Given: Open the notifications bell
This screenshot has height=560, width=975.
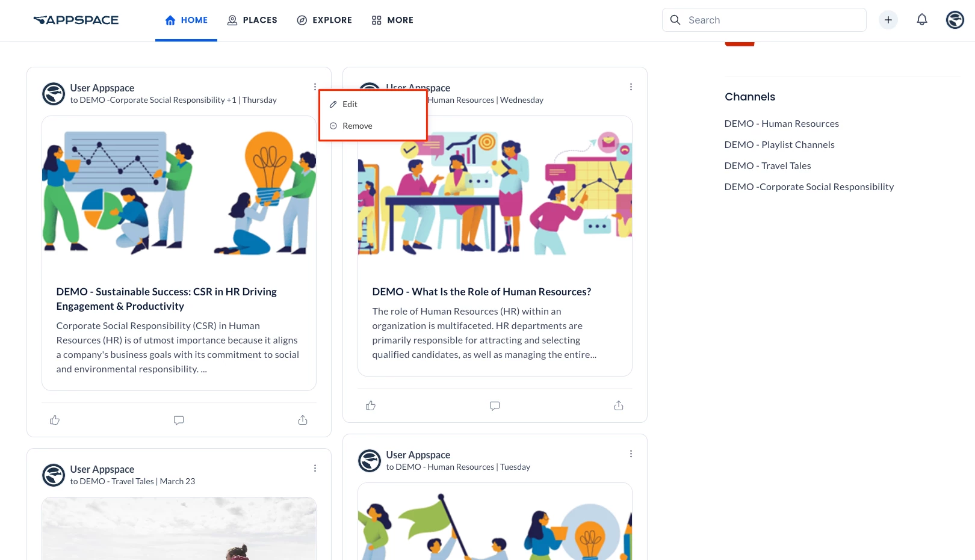Looking at the screenshot, I should click(922, 20).
